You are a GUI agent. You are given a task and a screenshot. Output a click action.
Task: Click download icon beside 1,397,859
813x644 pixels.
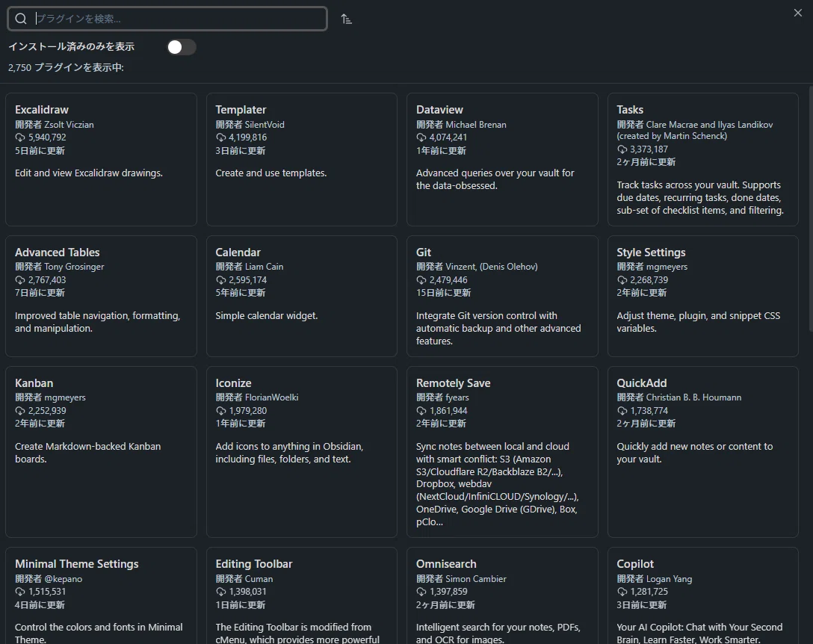421,592
